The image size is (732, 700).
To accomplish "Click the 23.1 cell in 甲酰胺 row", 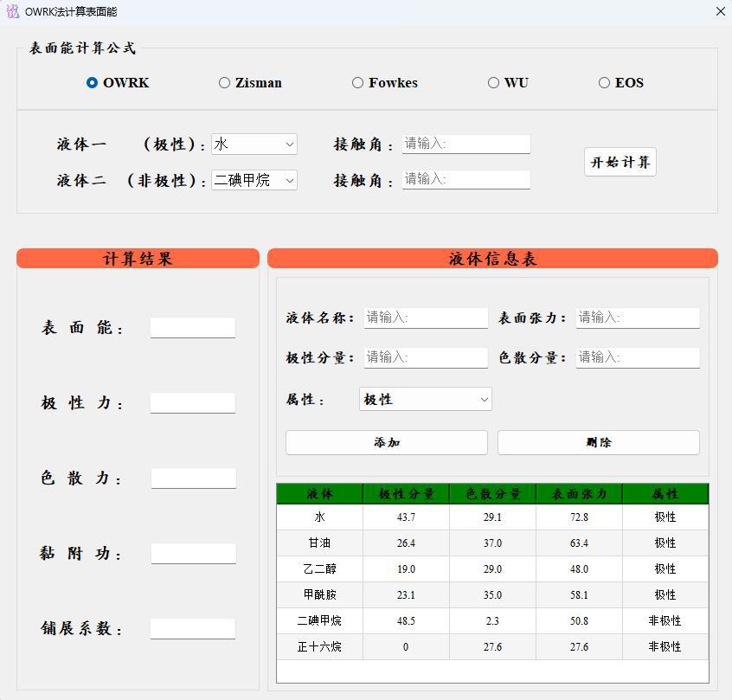I will coord(406,595).
